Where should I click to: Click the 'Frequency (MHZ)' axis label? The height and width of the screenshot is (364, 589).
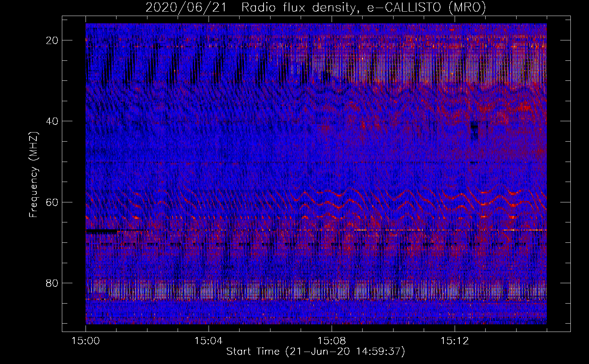point(33,175)
